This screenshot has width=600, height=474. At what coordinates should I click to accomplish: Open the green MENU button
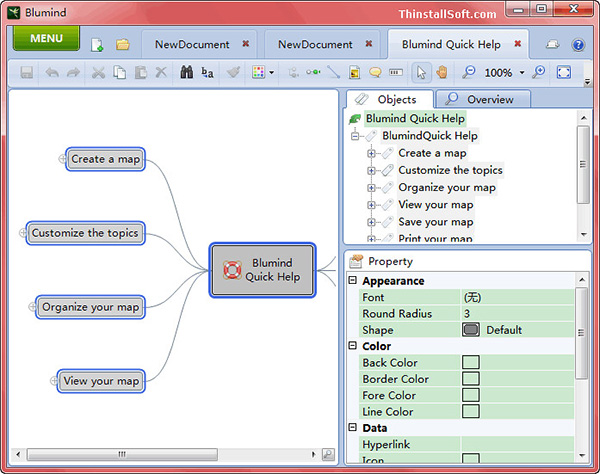46,39
